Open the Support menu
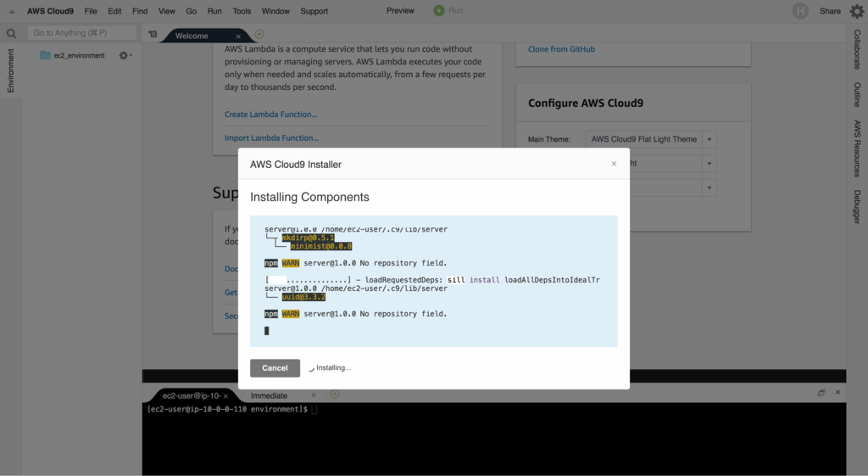 pos(314,11)
